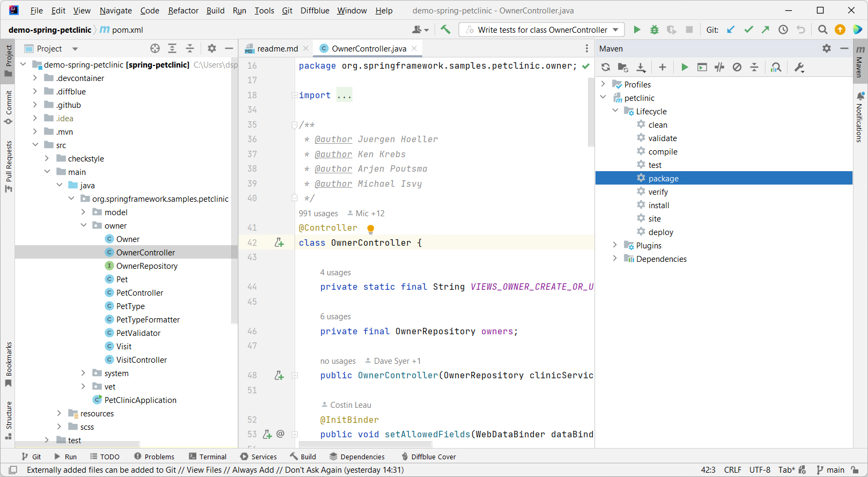The width and height of the screenshot is (868, 477).
Task: Expand the Plugins node in Maven
Action: pos(615,245)
